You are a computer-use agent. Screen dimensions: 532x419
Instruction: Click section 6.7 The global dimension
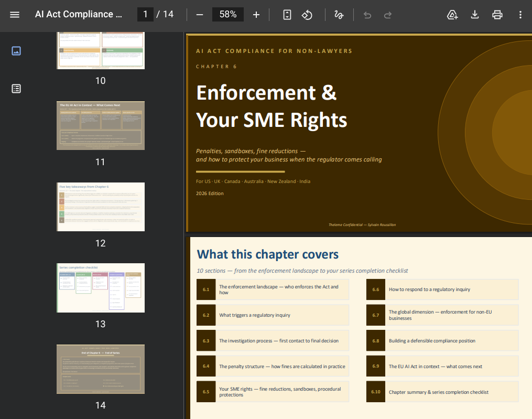click(x=442, y=315)
